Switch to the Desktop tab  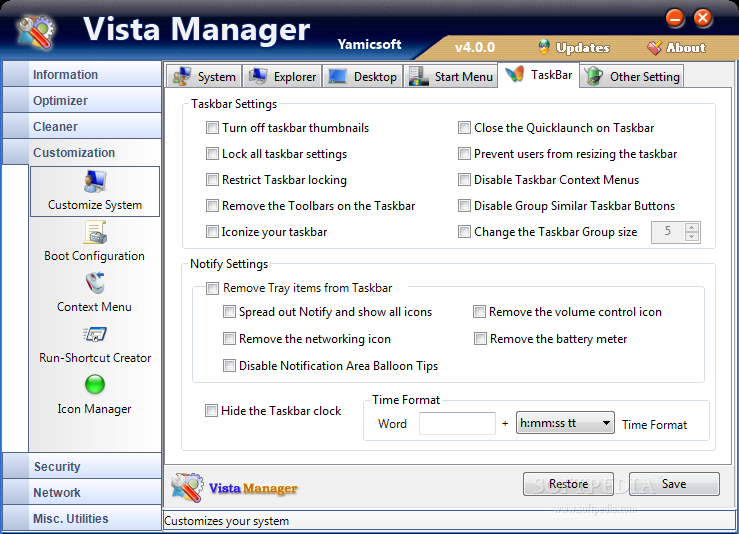(x=362, y=76)
